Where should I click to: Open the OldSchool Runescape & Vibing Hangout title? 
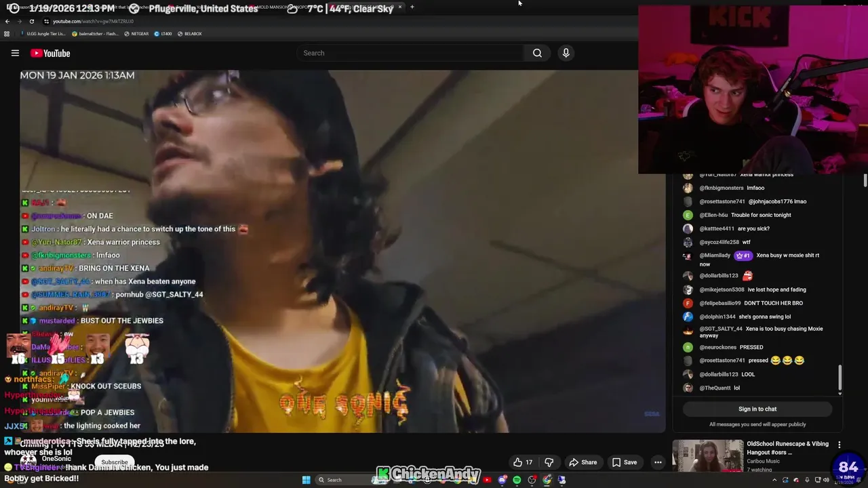(787, 448)
